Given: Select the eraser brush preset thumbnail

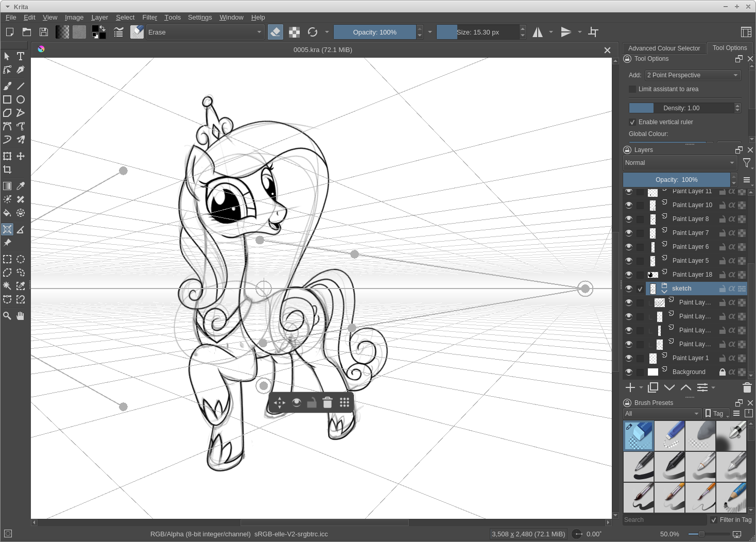Looking at the screenshot, I should 639,436.
